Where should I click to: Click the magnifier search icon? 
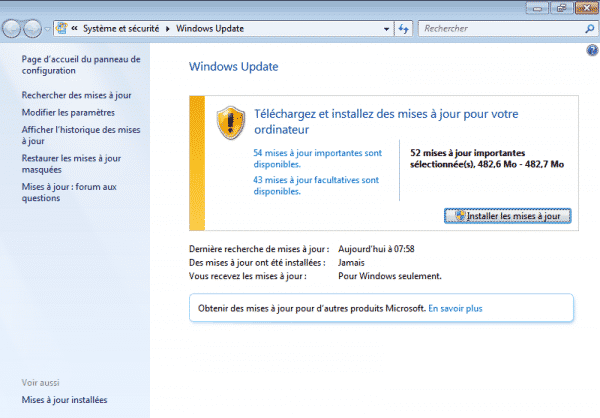tap(590, 29)
